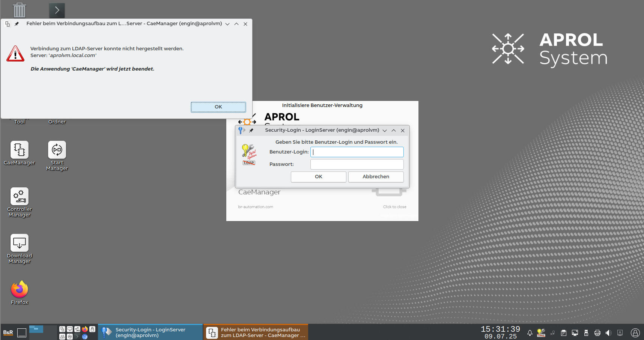Click 'Click to close' on splash screen
Viewport: 644px width, 340px height.
[395, 207]
